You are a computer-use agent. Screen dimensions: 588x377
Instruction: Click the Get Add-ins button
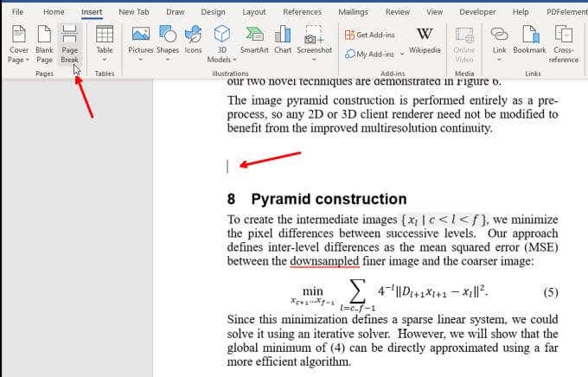tap(370, 35)
